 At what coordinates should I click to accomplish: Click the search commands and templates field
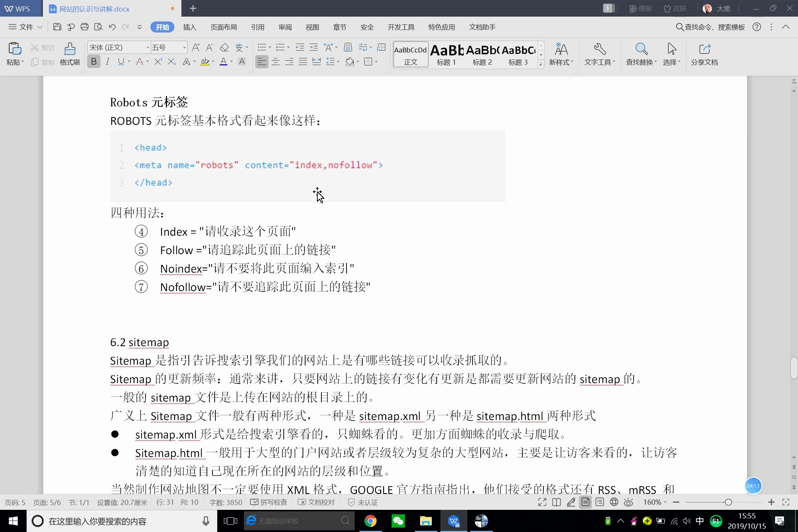[710, 27]
